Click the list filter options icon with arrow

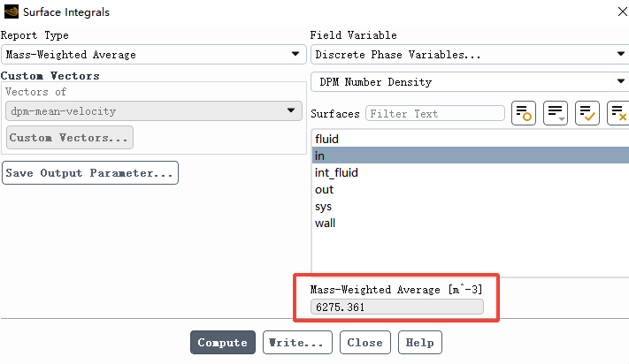tap(556, 113)
